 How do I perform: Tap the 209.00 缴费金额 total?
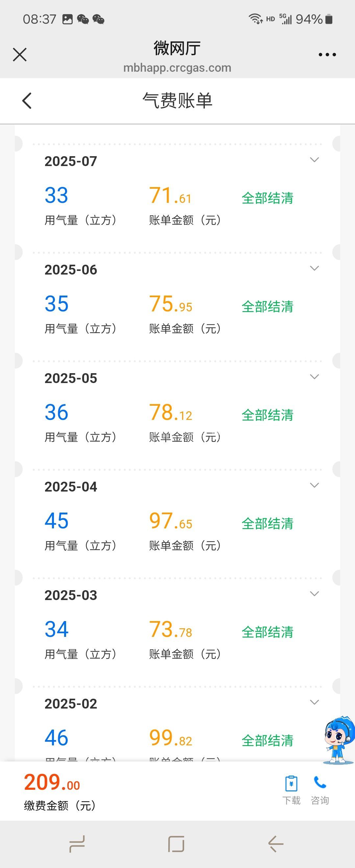pos(52,783)
